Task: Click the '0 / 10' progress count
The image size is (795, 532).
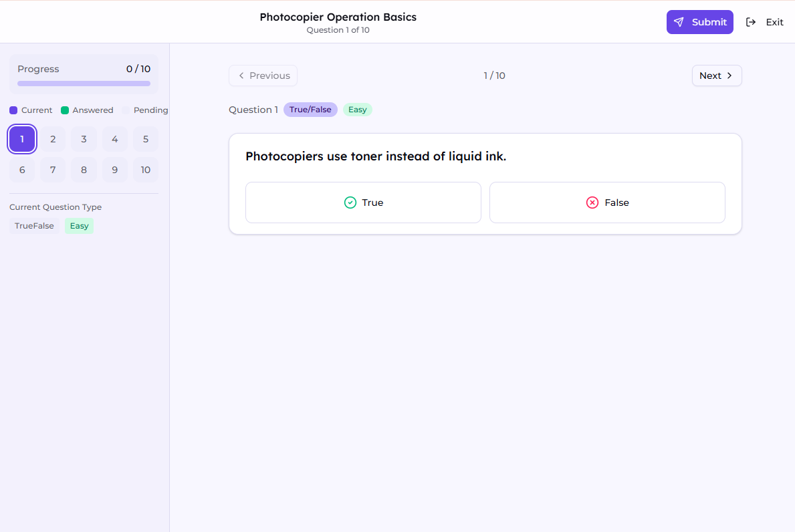Action: click(x=138, y=69)
